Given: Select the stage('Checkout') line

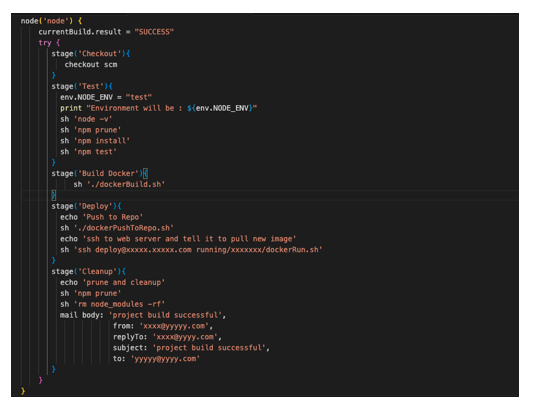Looking at the screenshot, I should coord(91,54).
